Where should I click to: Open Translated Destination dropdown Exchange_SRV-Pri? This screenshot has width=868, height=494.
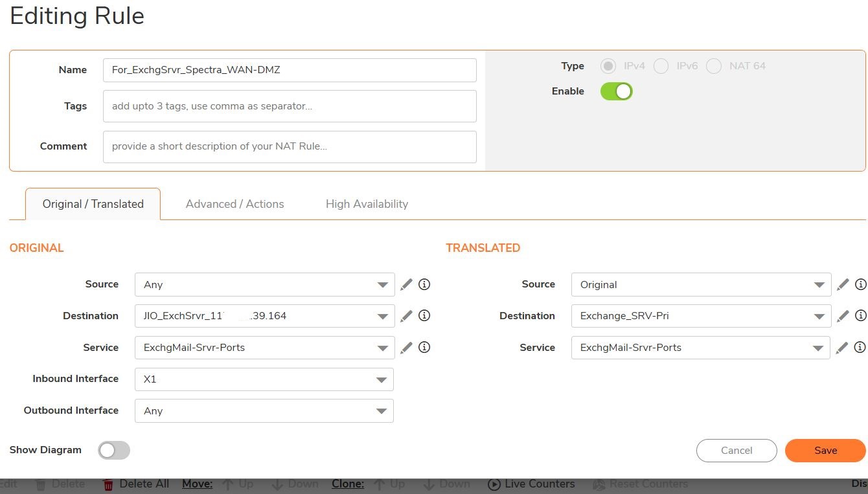point(701,316)
